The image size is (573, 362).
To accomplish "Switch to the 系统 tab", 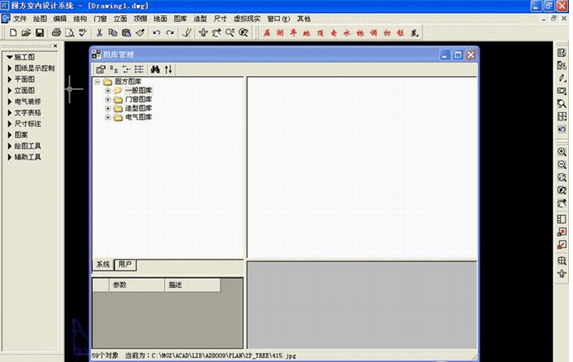I will tap(103, 264).
